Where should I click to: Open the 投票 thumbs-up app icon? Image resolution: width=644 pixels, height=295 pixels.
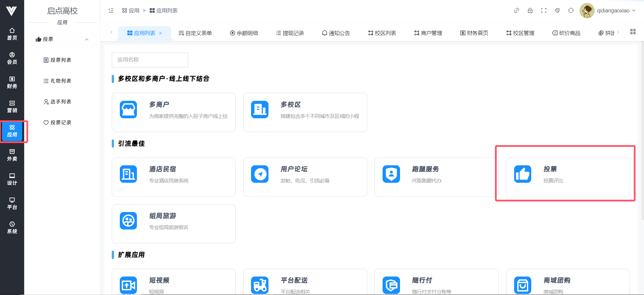coord(523,174)
